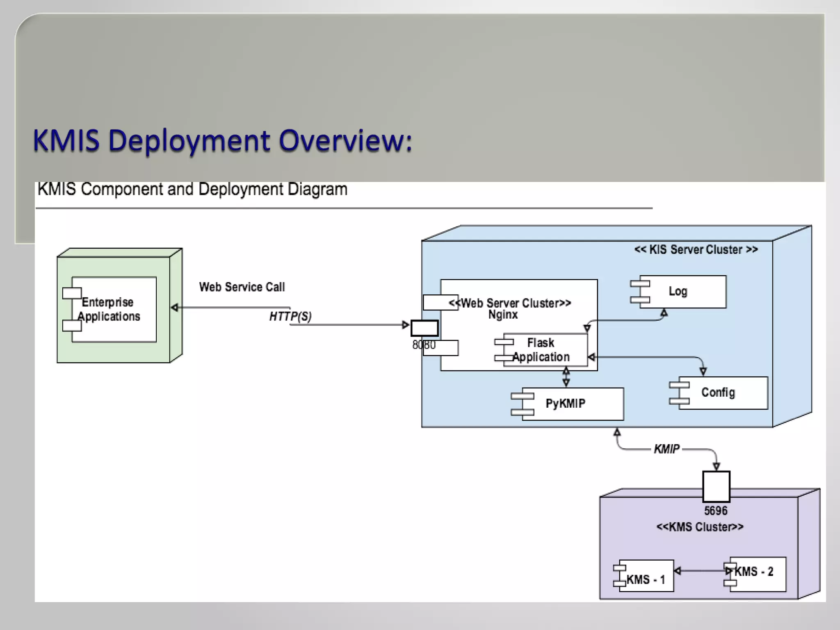Click the KMS - 2 component
Viewport: 840px width, 630px height.
coord(757,574)
